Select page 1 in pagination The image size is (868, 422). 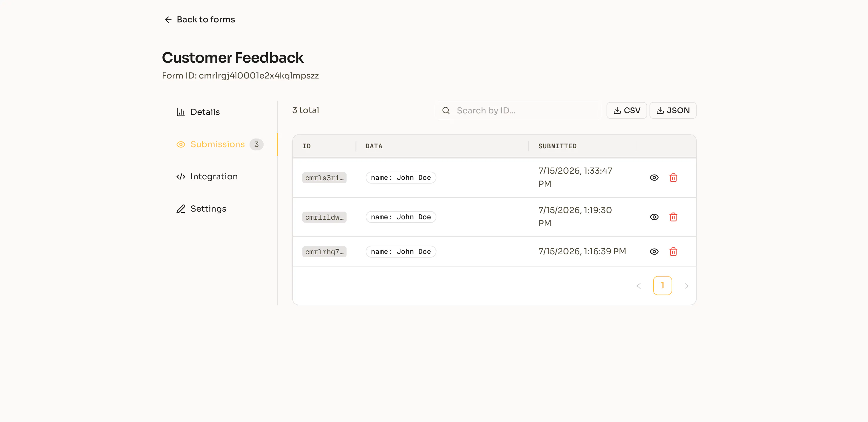662,286
